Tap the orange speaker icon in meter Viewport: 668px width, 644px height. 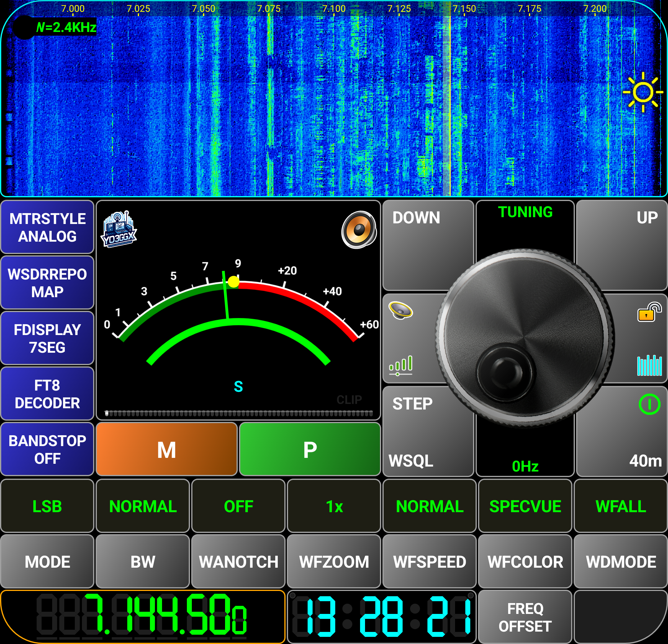click(x=359, y=230)
